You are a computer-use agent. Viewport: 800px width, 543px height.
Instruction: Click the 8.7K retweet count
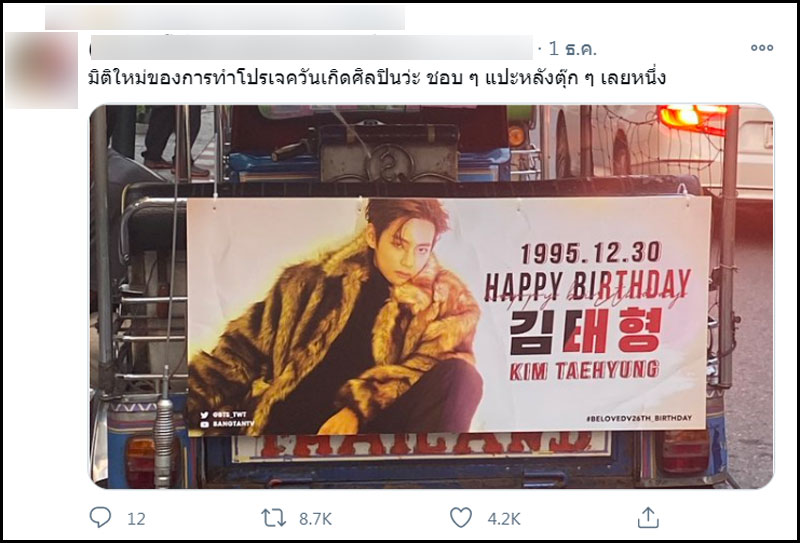315,519
